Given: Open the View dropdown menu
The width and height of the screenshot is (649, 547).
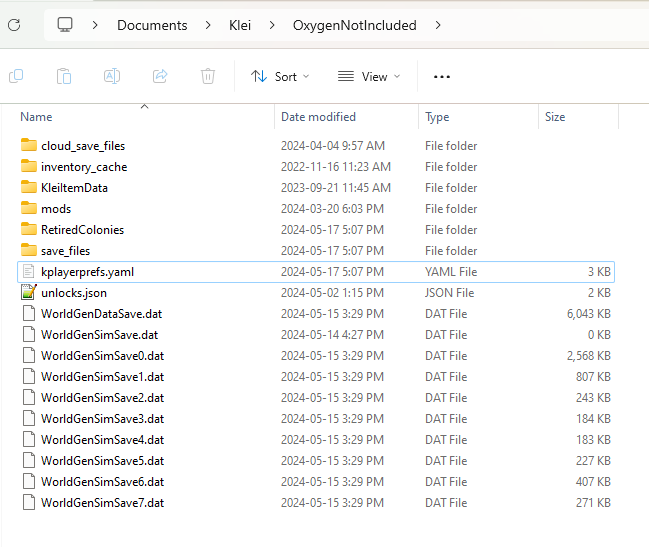Looking at the screenshot, I should point(368,76).
